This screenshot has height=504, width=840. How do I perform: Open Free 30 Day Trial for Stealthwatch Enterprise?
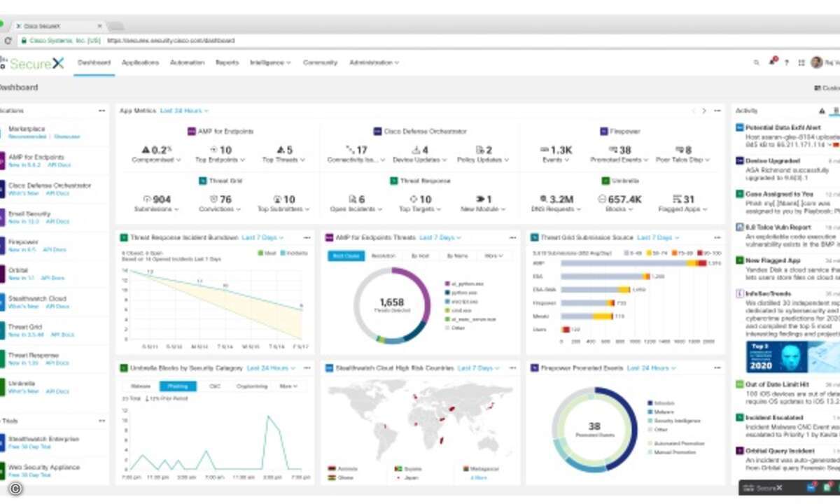point(29,447)
